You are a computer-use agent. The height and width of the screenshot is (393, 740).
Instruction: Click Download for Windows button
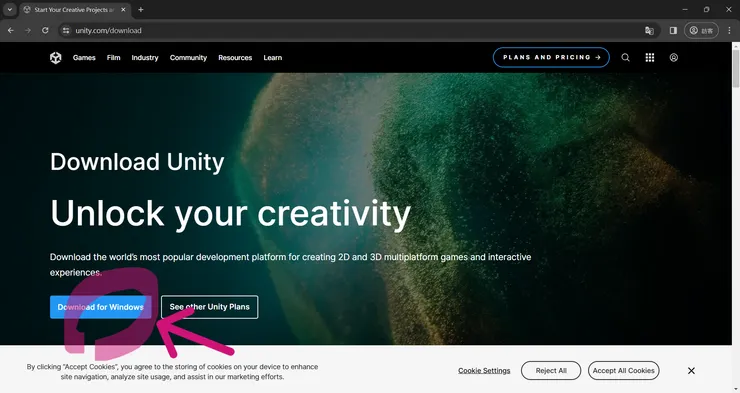tap(101, 307)
